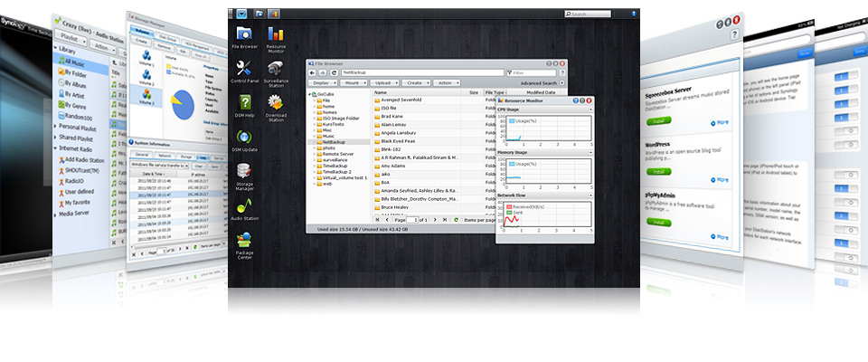
Task: Open the Upload dropdown menu
Action: coord(385,82)
